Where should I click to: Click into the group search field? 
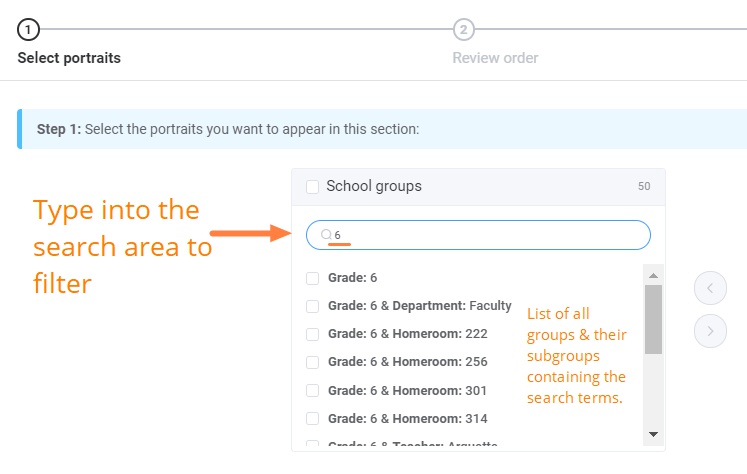click(x=490, y=235)
